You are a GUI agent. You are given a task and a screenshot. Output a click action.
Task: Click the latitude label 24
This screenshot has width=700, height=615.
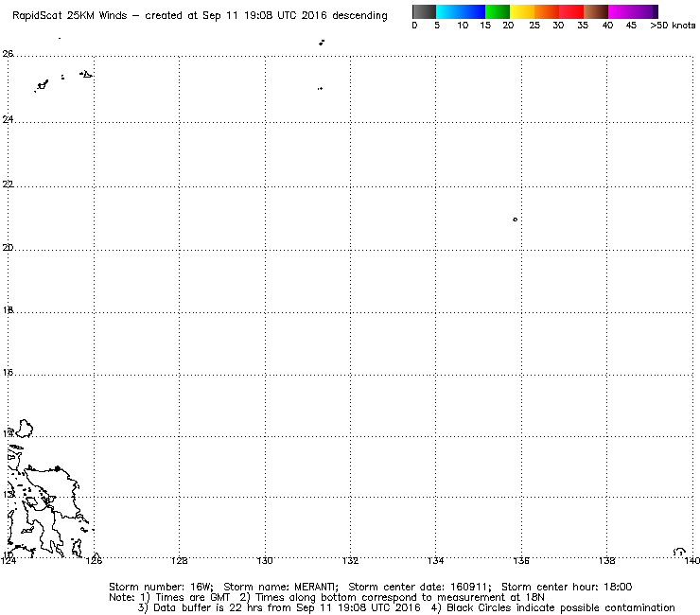click(x=8, y=119)
